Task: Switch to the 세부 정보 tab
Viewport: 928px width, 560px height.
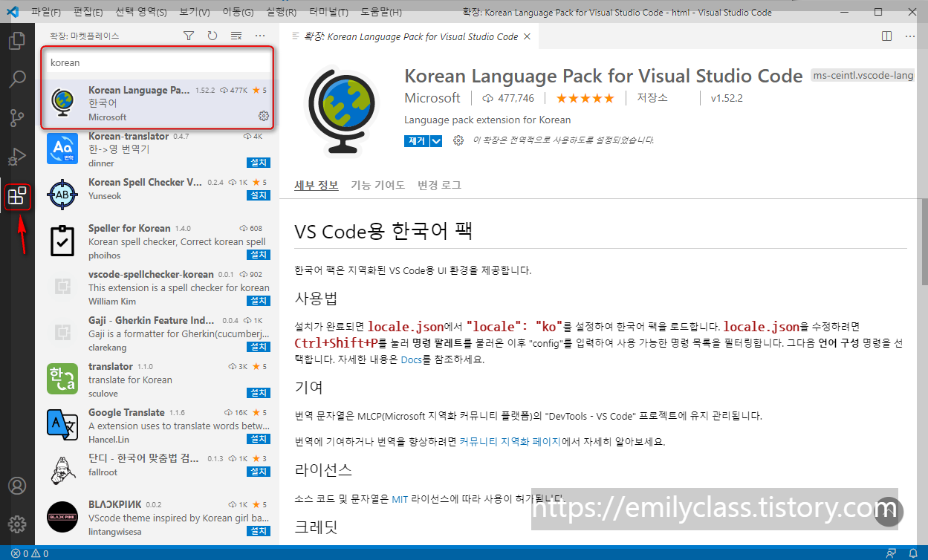Action: coord(317,185)
